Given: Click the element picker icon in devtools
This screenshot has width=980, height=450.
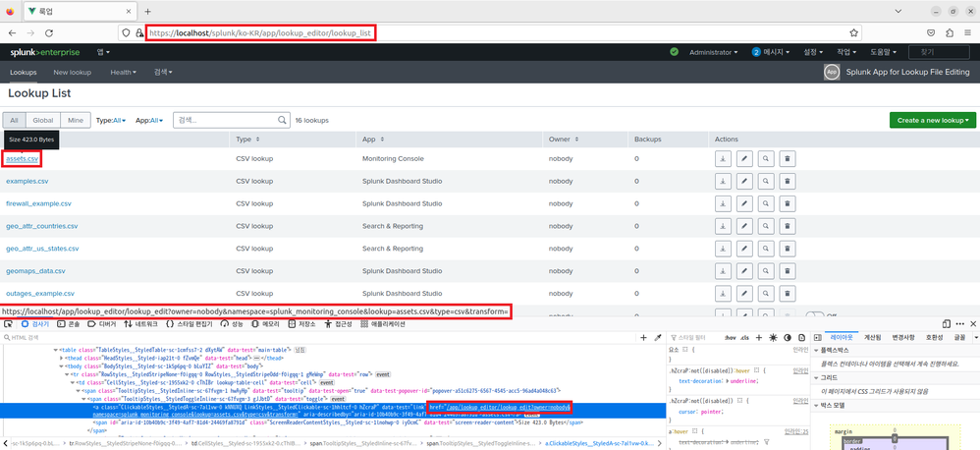Looking at the screenshot, I should [x=11, y=322].
